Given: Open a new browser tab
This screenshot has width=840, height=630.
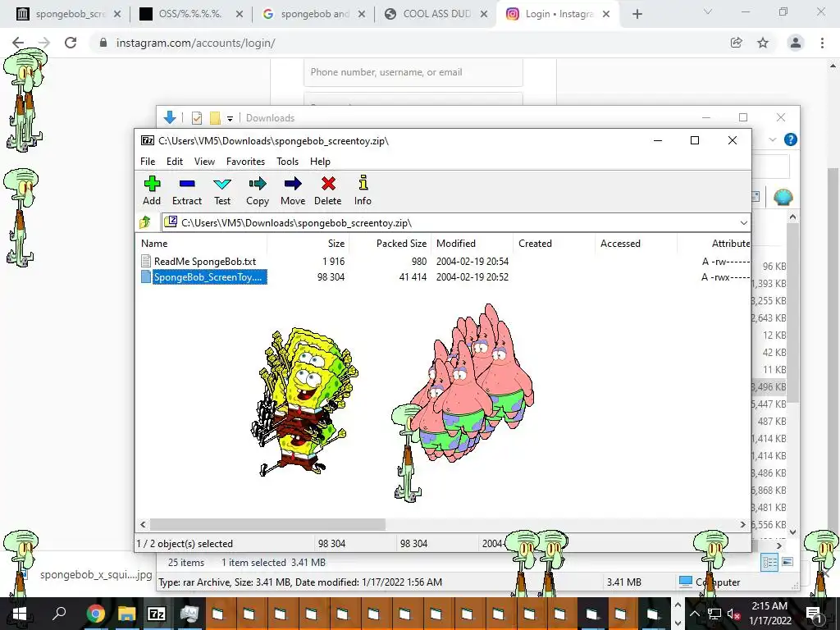Looking at the screenshot, I should click(x=637, y=15).
